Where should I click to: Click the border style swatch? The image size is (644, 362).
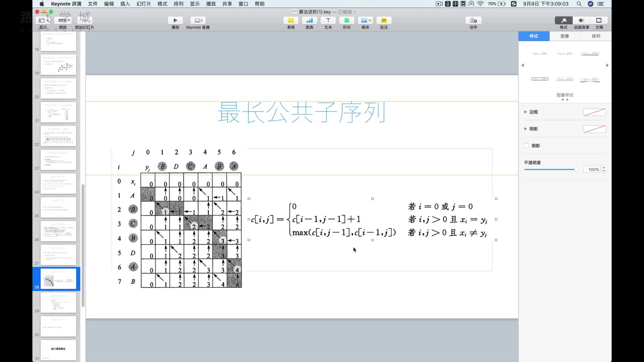(x=594, y=112)
